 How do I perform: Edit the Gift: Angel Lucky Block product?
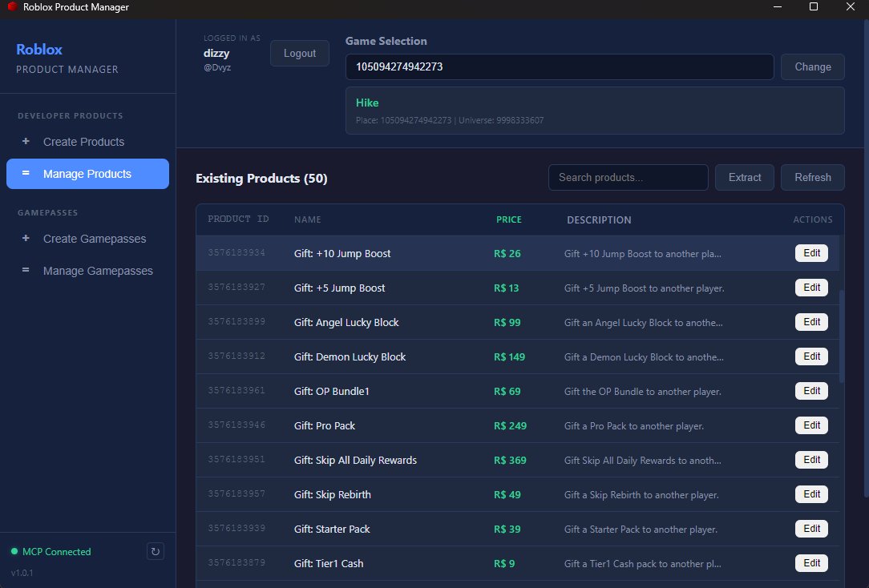(x=811, y=322)
